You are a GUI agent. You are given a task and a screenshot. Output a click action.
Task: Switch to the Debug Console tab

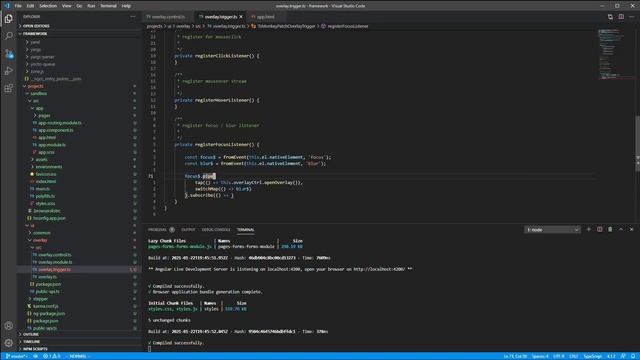pyautogui.click(x=216, y=230)
